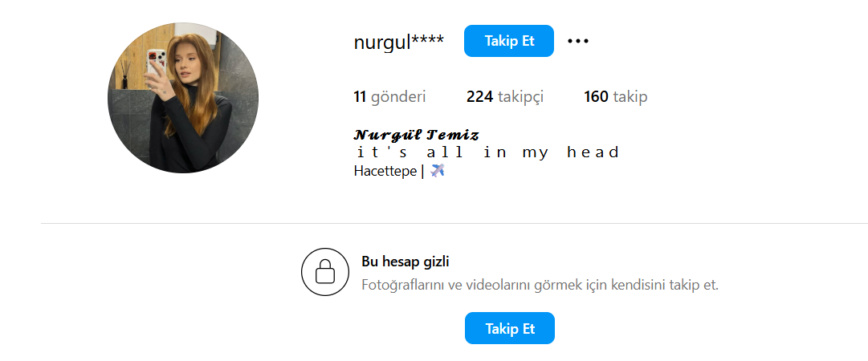Image resolution: width=868 pixels, height=361 pixels.
Task: Select the "it's all in my head" bio line
Action: (487, 152)
